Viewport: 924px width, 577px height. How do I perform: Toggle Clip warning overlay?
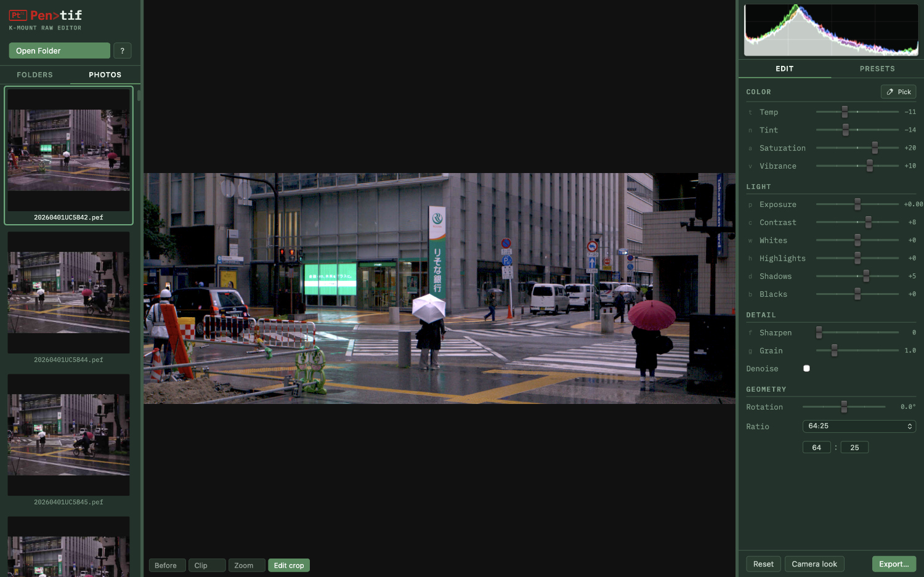[206, 565]
